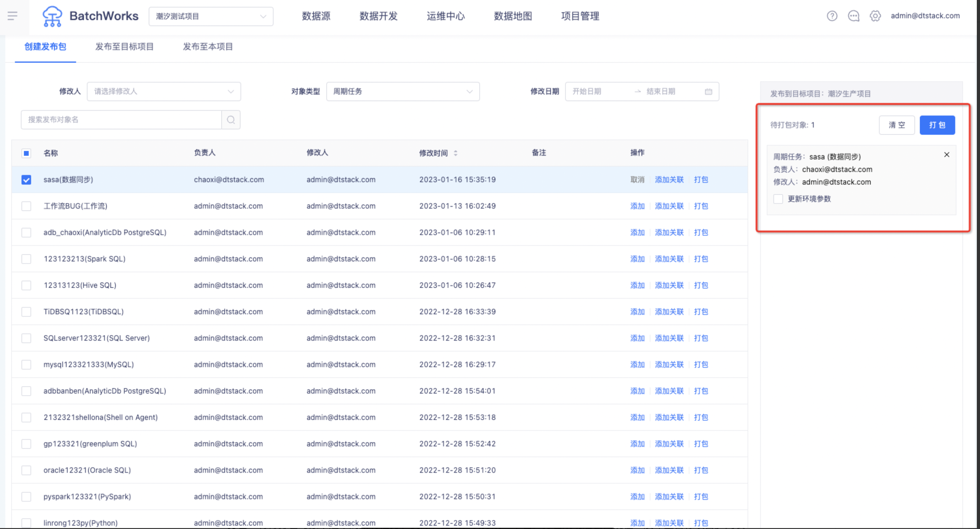Open the 数据开发 menu
The image size is (980, 529).
pyautogui.click(x=378, y=16)
